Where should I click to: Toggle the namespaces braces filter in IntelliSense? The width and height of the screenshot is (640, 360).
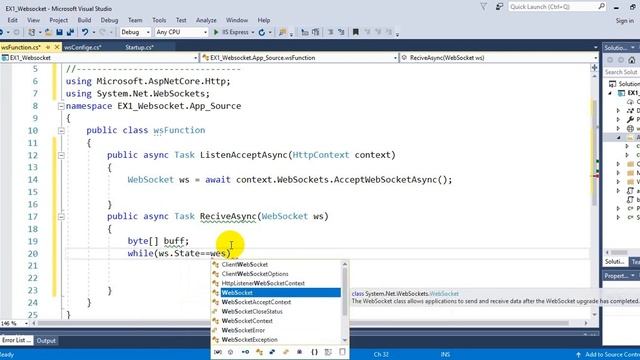coord(314,352)
